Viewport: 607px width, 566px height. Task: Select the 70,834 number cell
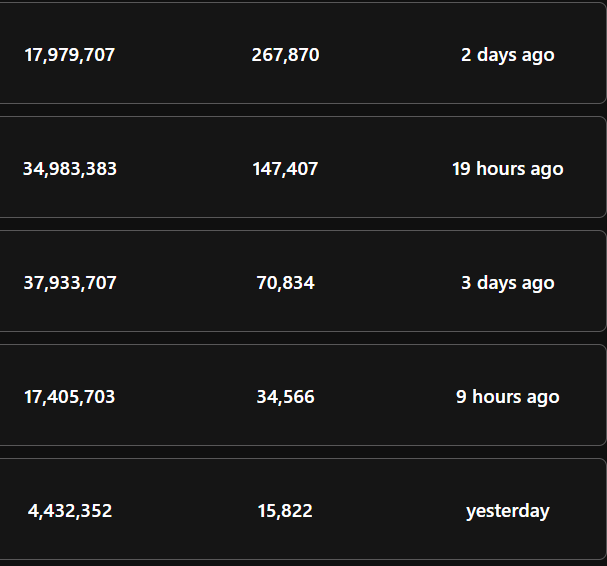(x=285, y=283)
